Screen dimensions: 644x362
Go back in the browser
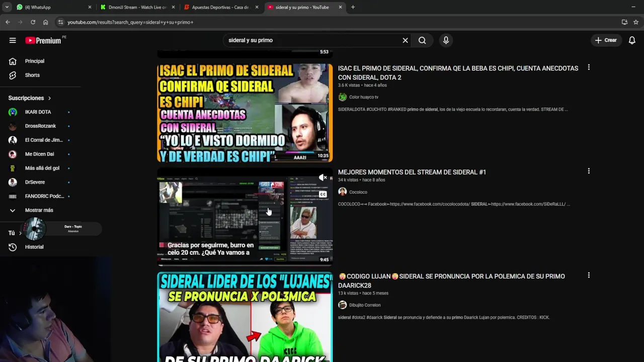click(8, 22)
